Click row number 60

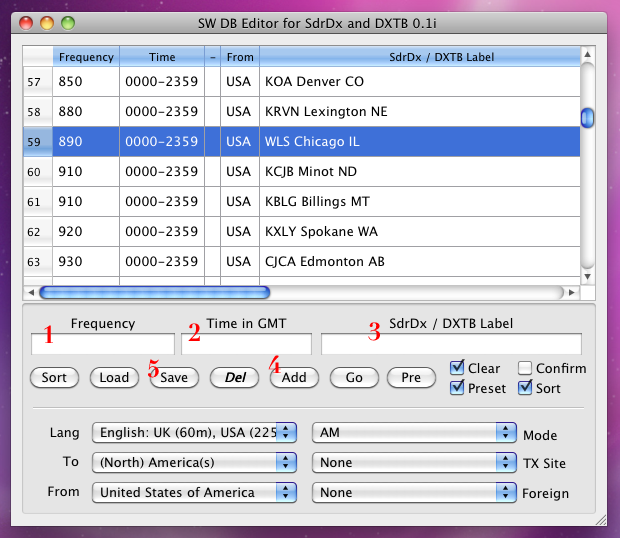(38, 172)
